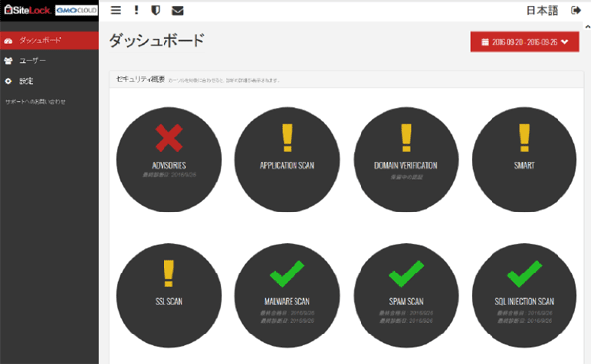Click the サポートへのお問い合わせ link

click(x=35, y=102)
